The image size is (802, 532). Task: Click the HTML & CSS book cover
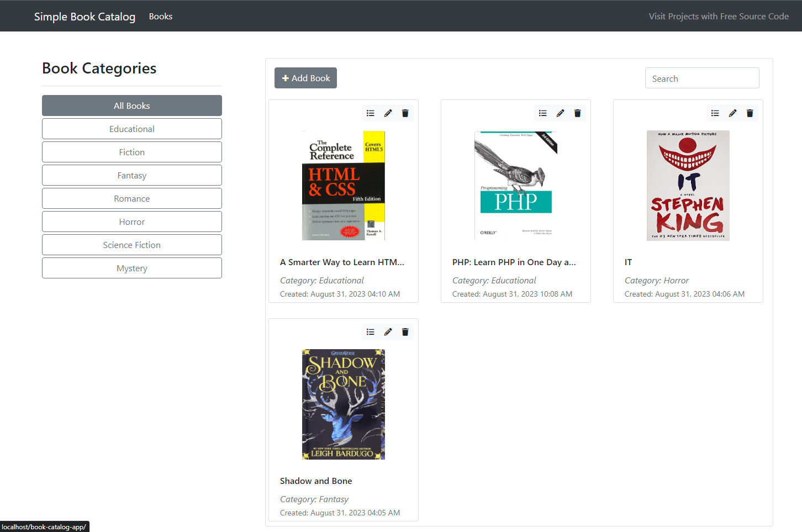click(344, 186)
